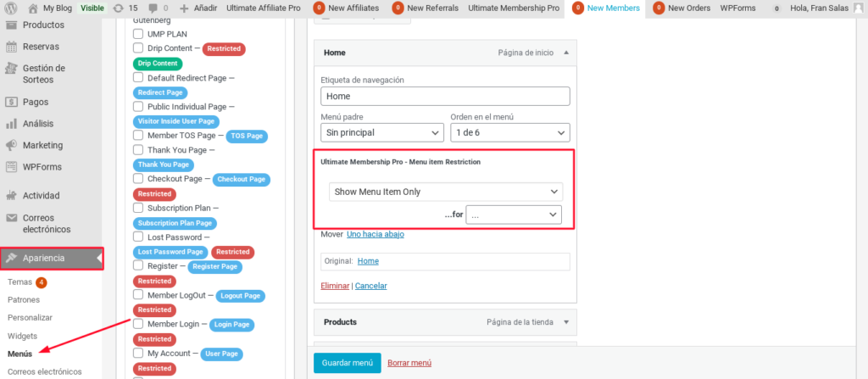Screen dimensions: 868x379
Task: Click the New Affiliates counter badge
Action: coord(319,8)
